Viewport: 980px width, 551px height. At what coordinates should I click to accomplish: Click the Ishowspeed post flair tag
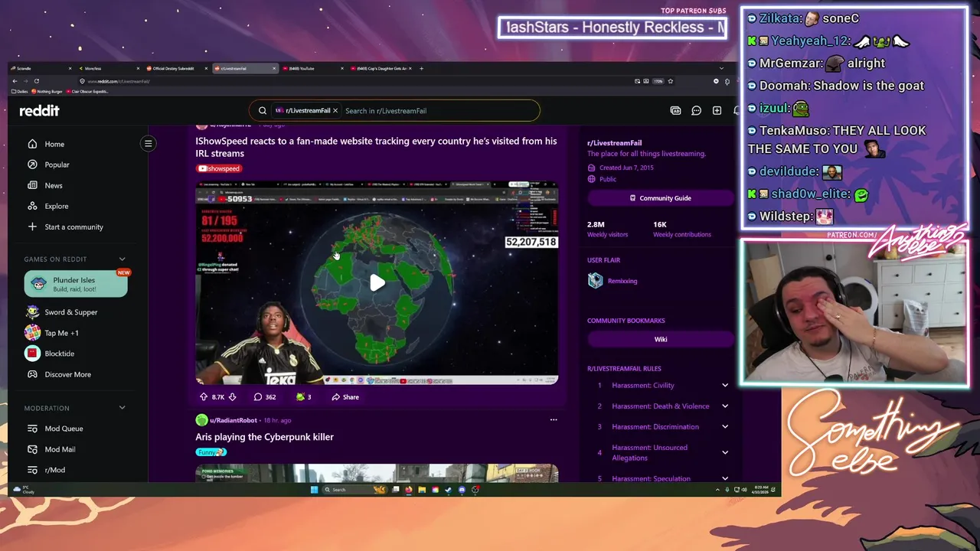[x=219, y=168]
